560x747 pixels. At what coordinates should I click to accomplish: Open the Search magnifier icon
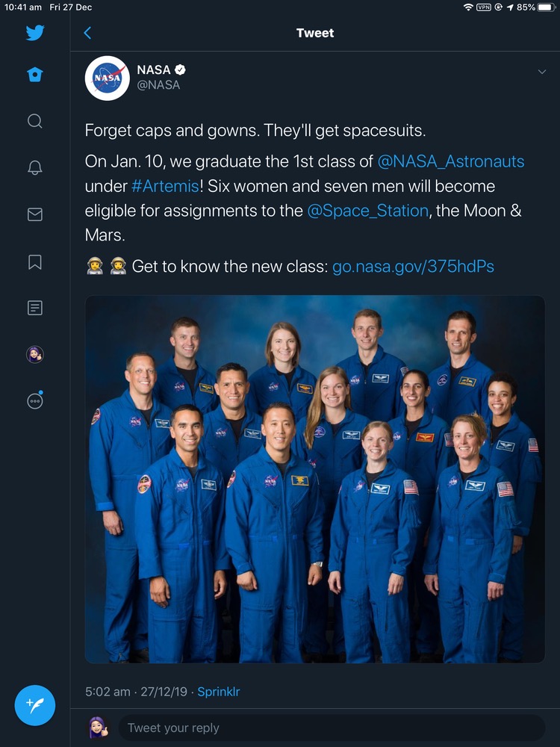point(34,121)
